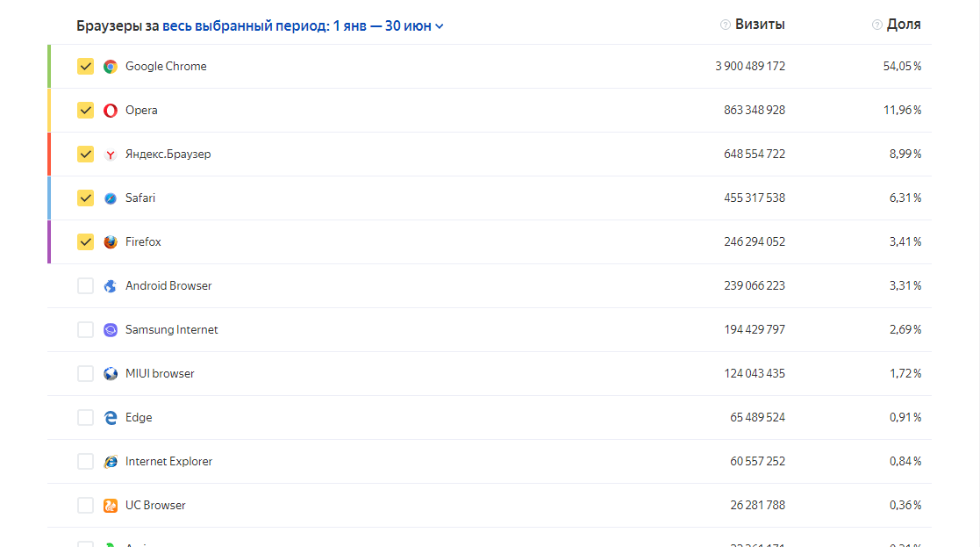Uncheck the Google Chrome checkbox
The image size is (980, 547).
pyautogui.click(x=85, y=67)
